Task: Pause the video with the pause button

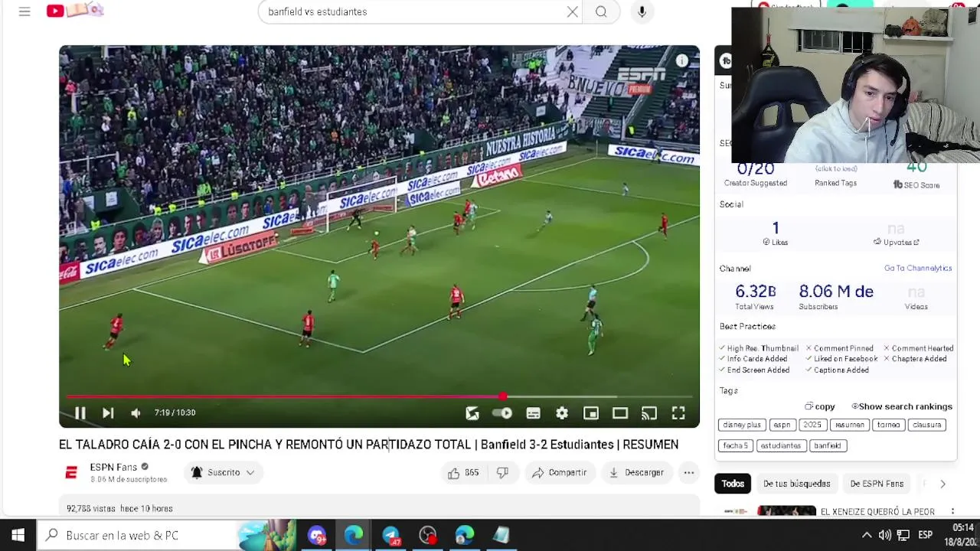Action: tap(80, 413)
